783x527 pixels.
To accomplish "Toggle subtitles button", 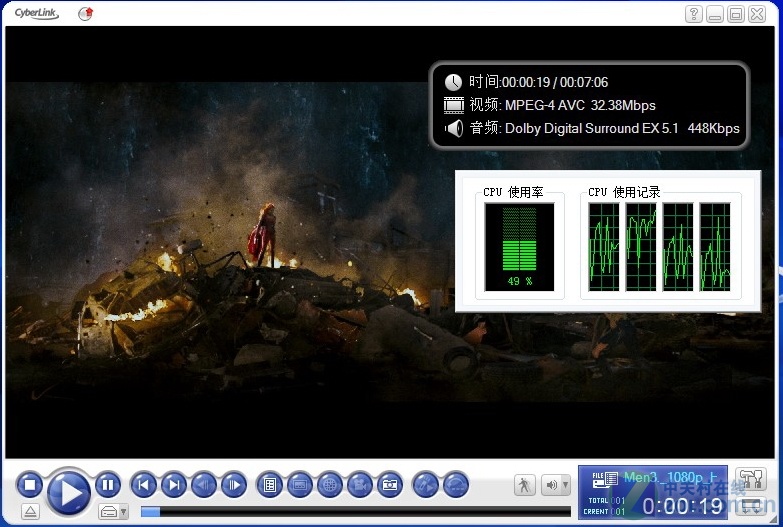I will tap(300, 485).
